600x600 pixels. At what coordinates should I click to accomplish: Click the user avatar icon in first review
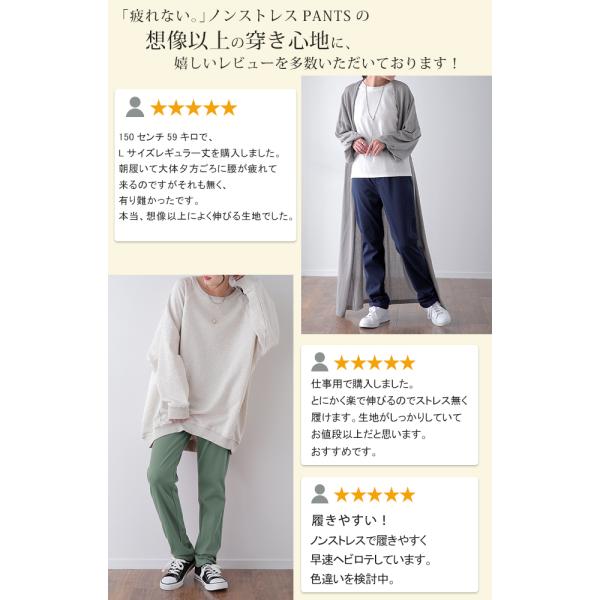pos(135,107)
